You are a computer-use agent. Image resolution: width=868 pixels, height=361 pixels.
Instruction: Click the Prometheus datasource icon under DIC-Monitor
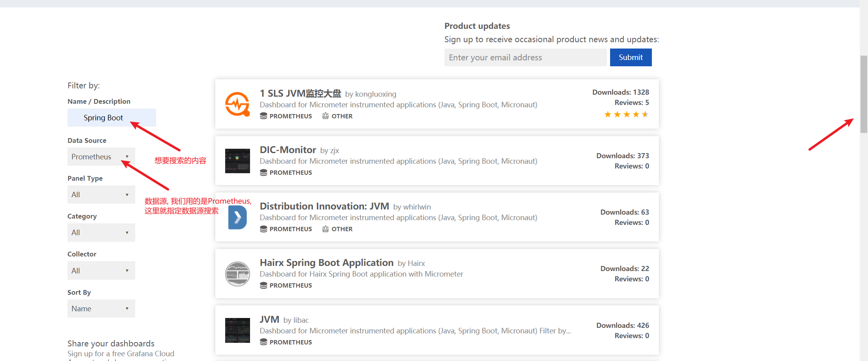click(x=263, y=172)
